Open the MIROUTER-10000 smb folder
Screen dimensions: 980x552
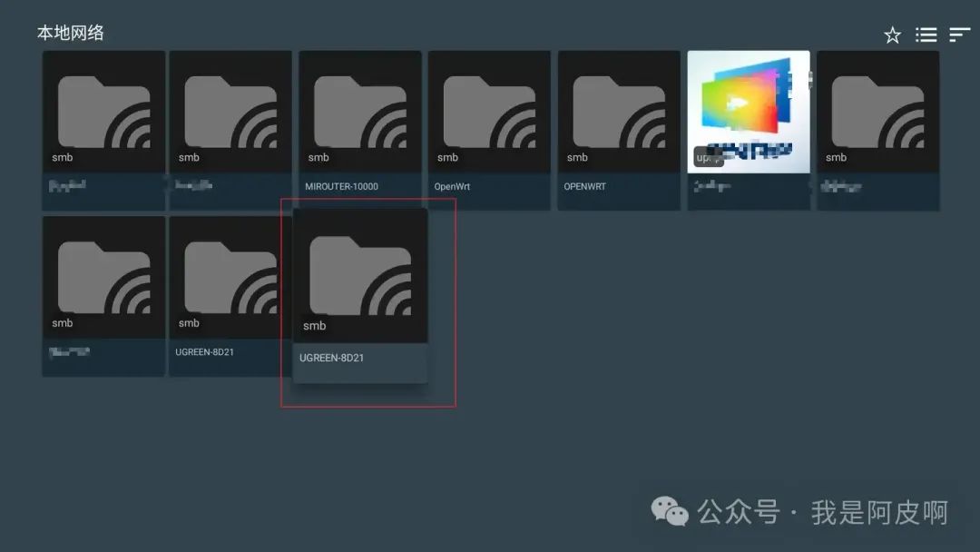coord(360,130)
